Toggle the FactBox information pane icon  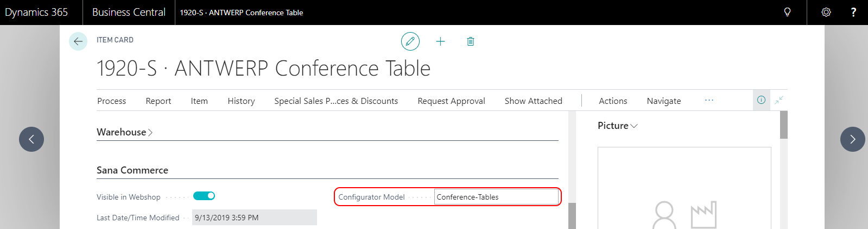click(761, 100)
